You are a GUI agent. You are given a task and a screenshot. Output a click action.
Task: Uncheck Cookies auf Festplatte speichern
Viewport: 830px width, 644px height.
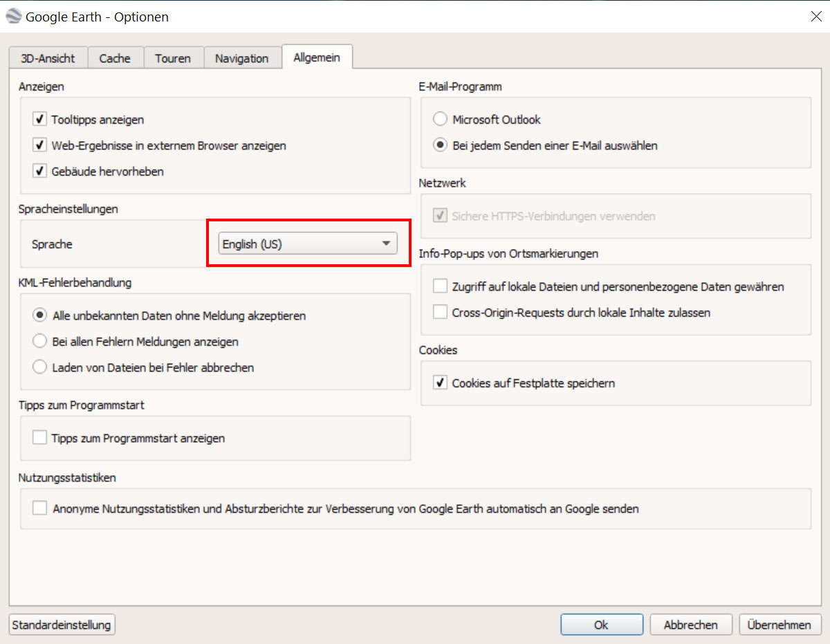[440, 383]
